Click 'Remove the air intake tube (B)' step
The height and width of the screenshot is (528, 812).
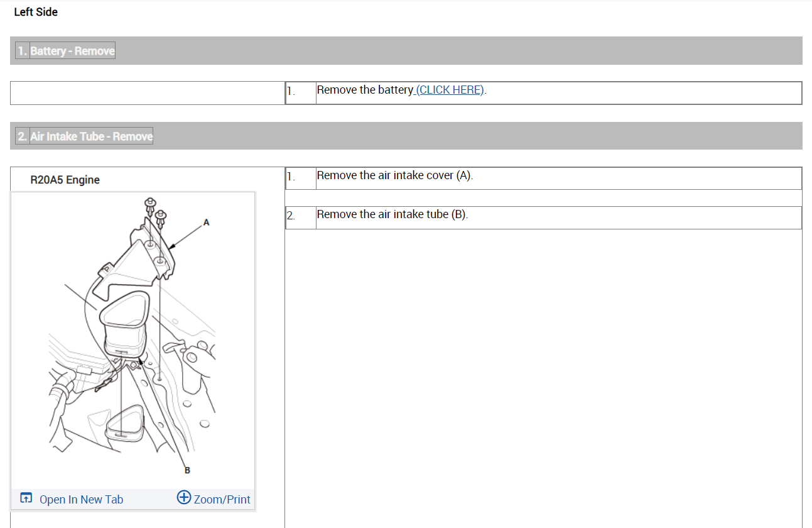392,214
